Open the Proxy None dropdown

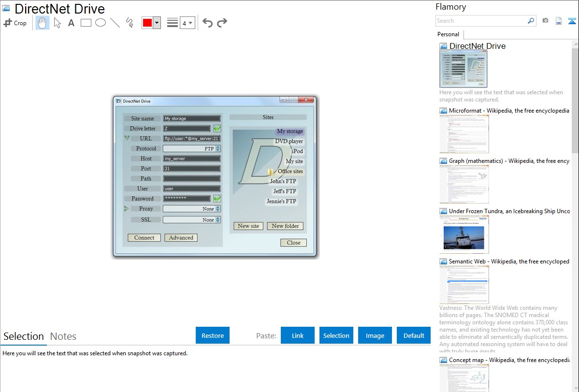192,209
